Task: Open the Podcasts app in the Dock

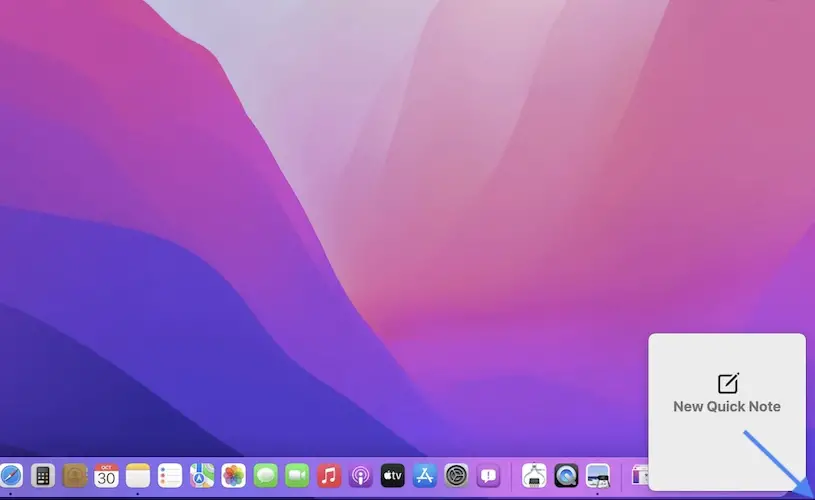Action: [361, 476]
